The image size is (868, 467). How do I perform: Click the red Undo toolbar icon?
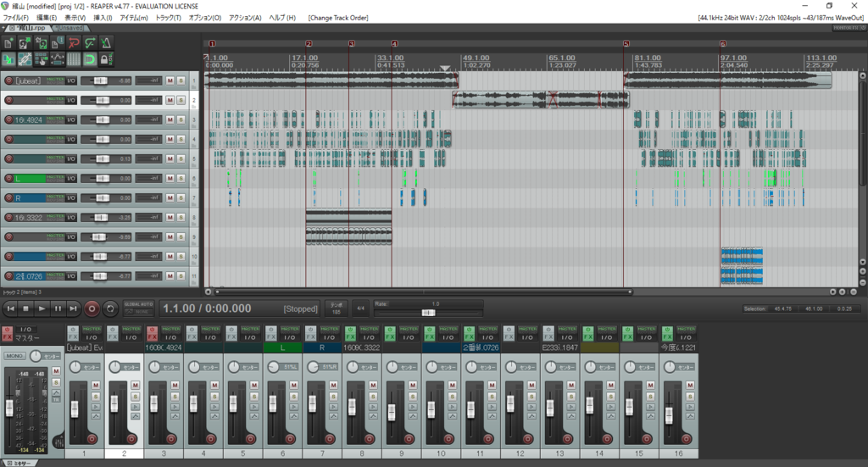[x=74, y=43]
